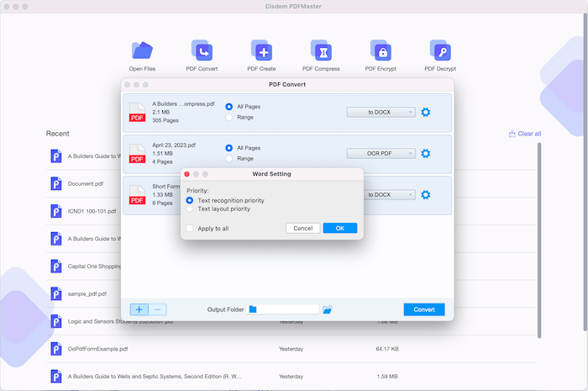Image resolution: width=588 pixels, height=391 pixels.
Task: Click file icon for Document.pdf
Action: coord(56,184)
